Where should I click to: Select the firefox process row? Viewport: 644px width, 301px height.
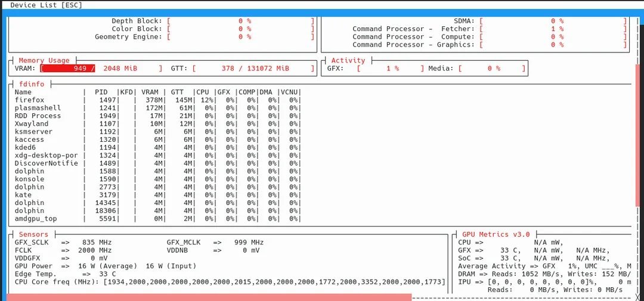pyautogui.click(x=157, y=100)
